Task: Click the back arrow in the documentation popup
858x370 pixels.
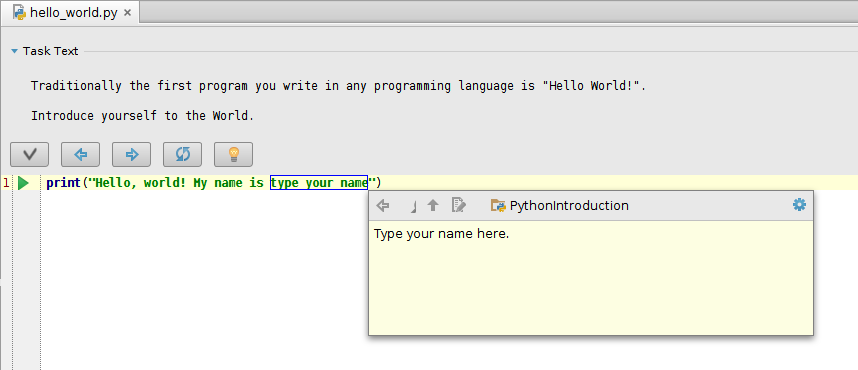Action: click(x=383, y=206)
